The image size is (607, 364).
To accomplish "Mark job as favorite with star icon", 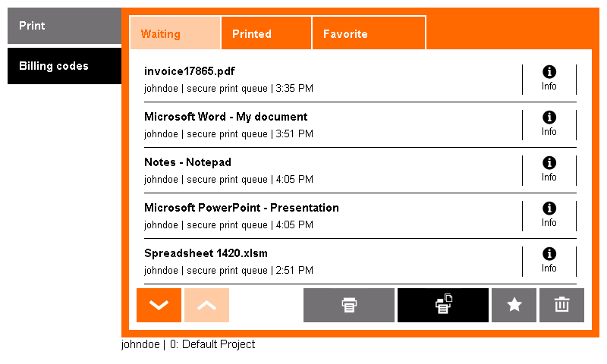I will tap(514, 305).
